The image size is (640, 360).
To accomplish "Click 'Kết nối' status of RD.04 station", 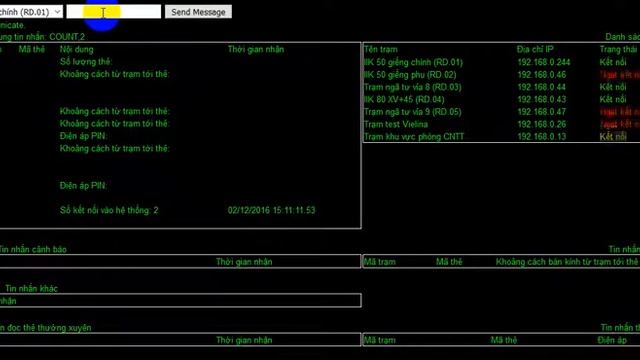I will 613,99.
